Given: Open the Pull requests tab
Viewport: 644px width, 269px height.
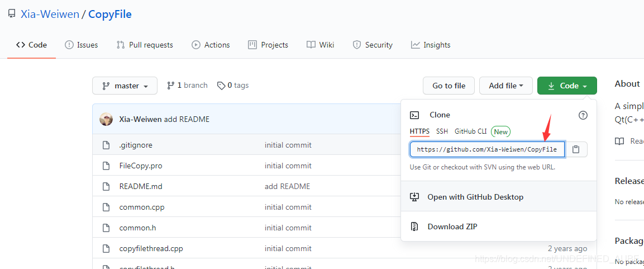Looking at the screenshot, I should (x=145, y=45).
